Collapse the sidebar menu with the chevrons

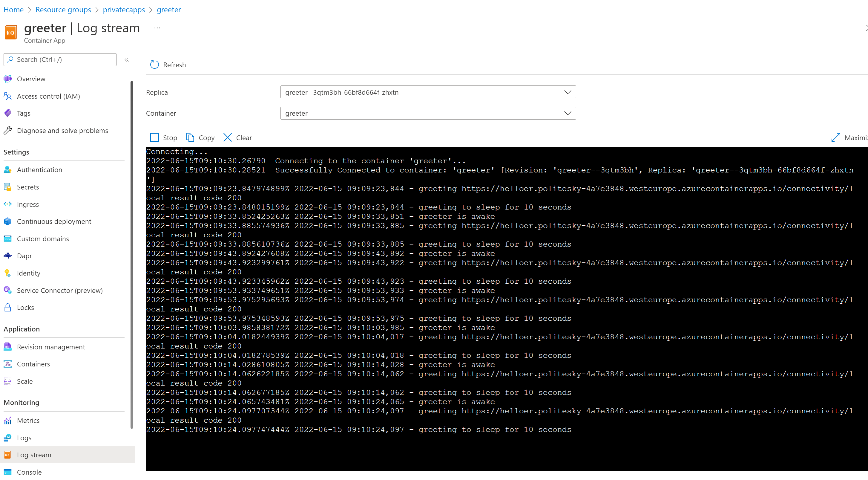click(127, 60)
